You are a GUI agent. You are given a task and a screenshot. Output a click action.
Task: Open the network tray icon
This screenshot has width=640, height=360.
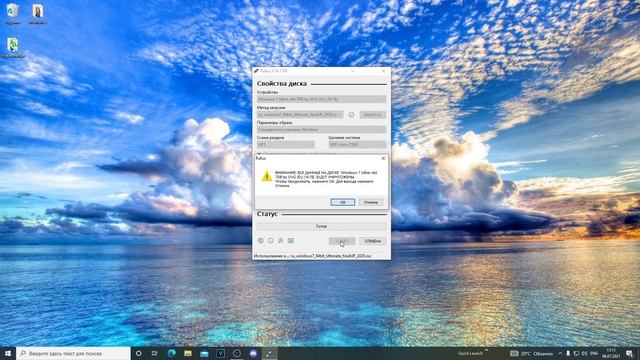pyautogui.click(x=576, y=353)
